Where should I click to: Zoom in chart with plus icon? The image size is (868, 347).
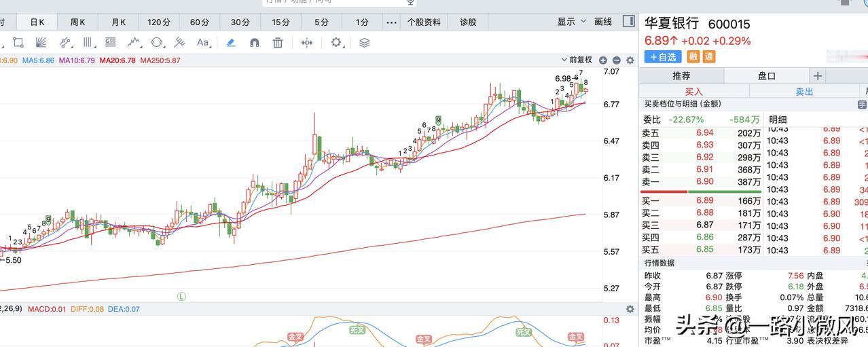click(603, 60)
